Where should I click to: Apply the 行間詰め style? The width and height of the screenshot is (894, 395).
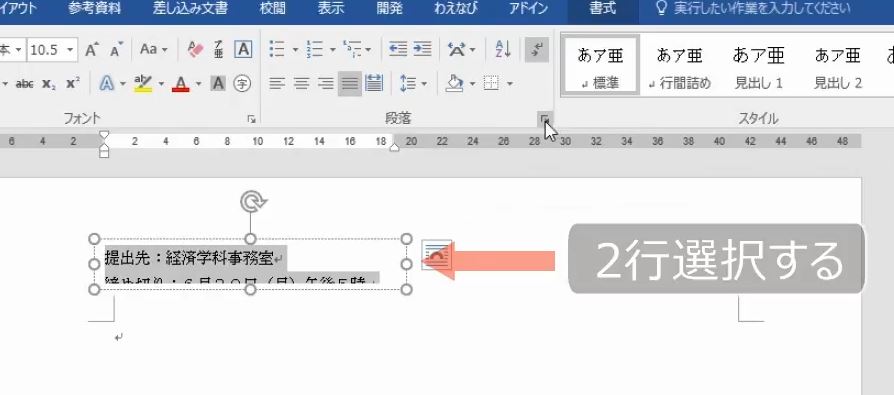point(679,65)
